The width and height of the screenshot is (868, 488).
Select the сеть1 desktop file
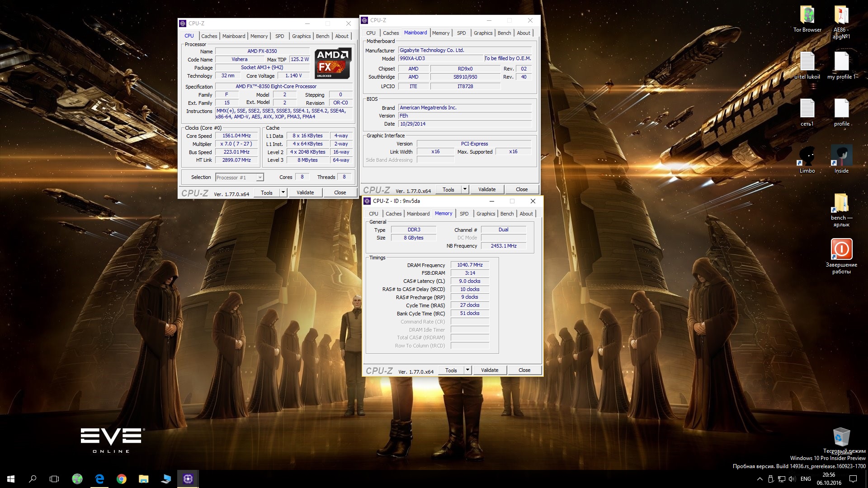click(807, 113)
